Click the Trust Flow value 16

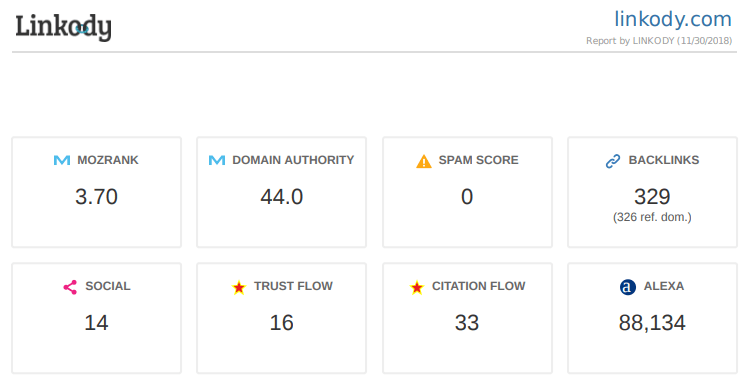tap(282, 323)
